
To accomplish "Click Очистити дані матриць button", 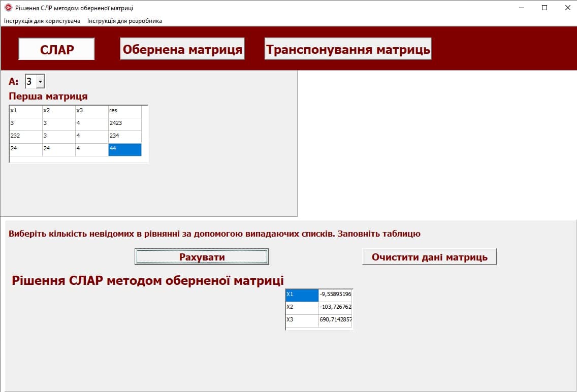I will [x=429, y=256].
